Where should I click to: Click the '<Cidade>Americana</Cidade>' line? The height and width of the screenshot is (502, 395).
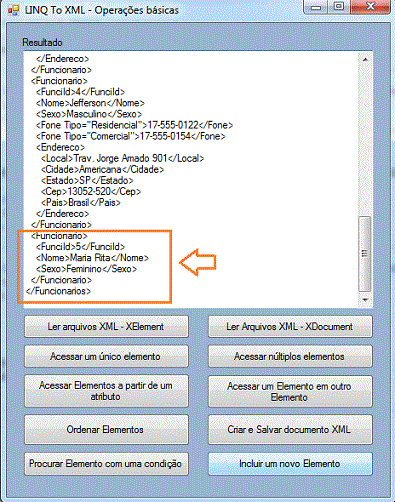pos(102,169)
